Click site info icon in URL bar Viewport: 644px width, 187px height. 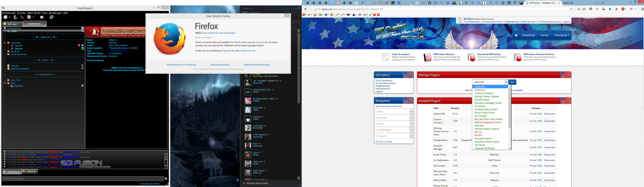point(311,9)
